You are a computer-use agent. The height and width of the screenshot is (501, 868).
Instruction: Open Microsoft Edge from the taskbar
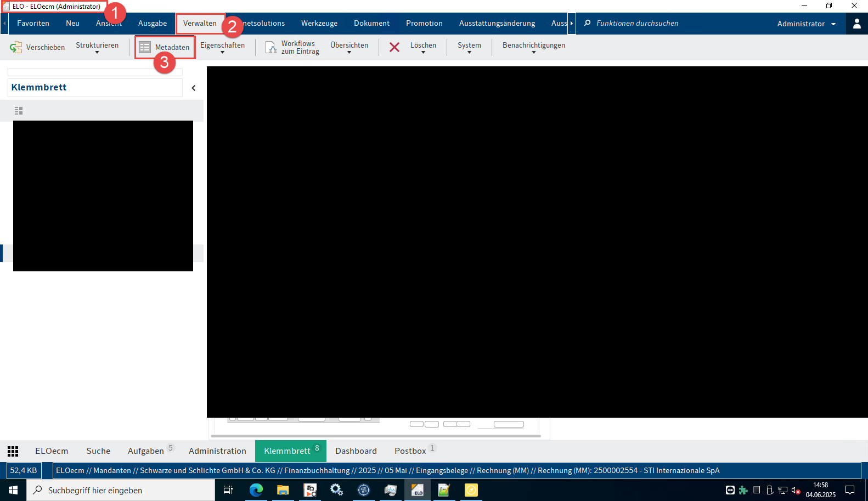tap(256, 490)
